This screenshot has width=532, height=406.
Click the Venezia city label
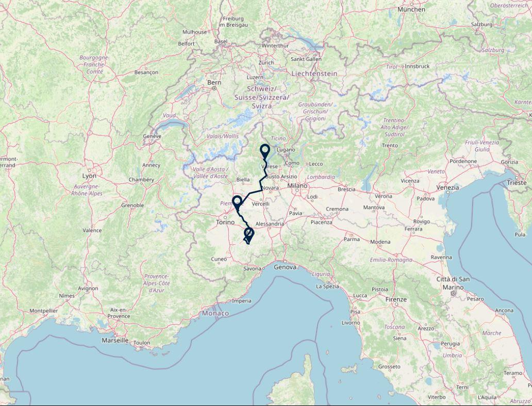tap(447, 188)
